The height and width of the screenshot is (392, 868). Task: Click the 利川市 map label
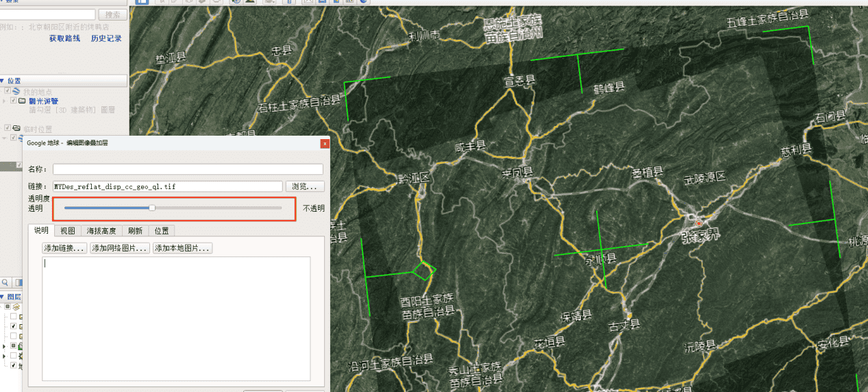tap(423, 36)
